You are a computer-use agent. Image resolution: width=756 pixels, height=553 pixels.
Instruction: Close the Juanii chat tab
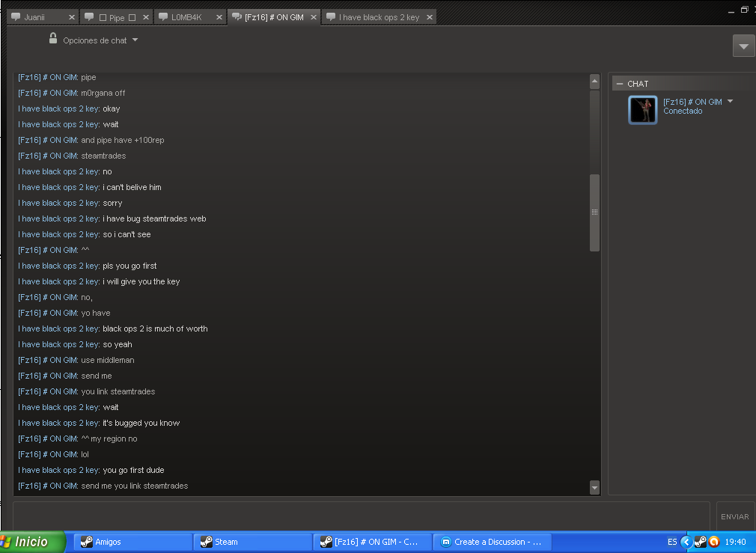pos(72,17)
